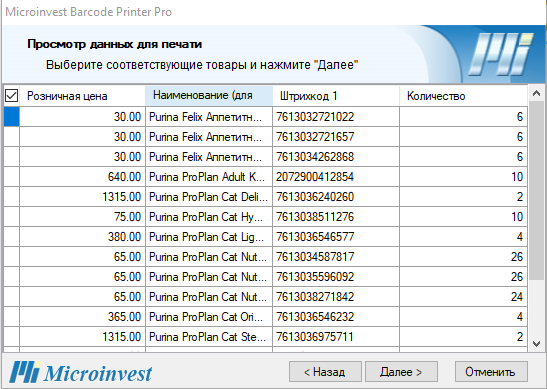Click quantity 10 in ProPlan Adult row
Image resolution: width=547 pixels, height=389 pixels.
point(463,177)
